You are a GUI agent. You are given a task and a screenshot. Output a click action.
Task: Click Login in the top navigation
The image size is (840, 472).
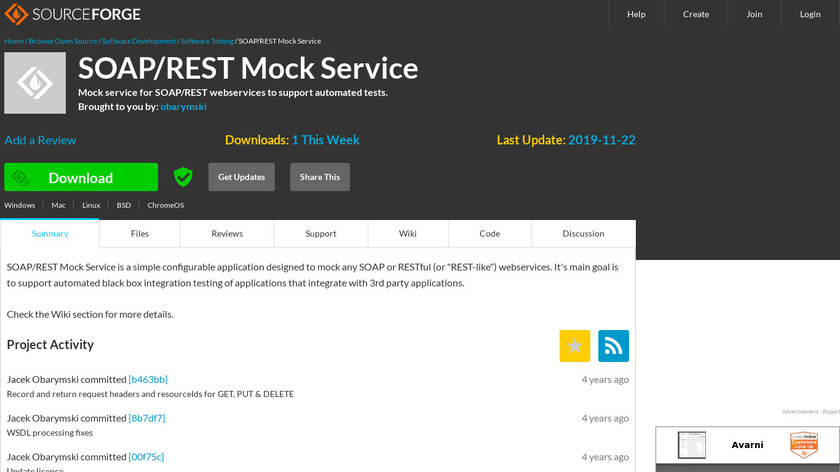pos(810,14)
